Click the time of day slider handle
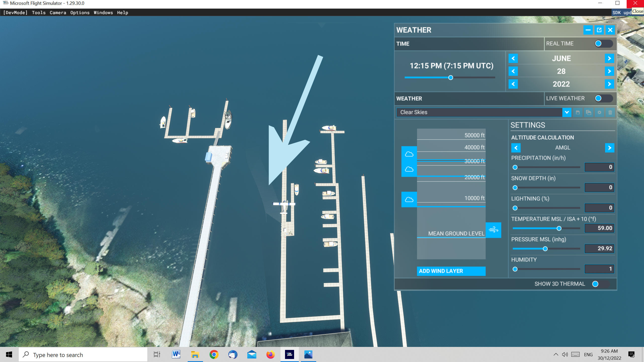 point(451,78)
